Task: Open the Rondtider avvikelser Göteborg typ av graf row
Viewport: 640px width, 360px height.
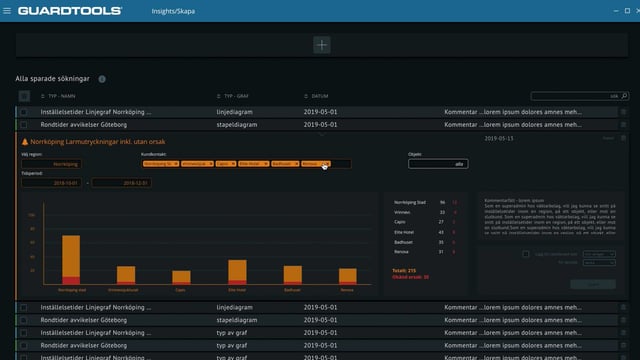Action: [317, 345]
